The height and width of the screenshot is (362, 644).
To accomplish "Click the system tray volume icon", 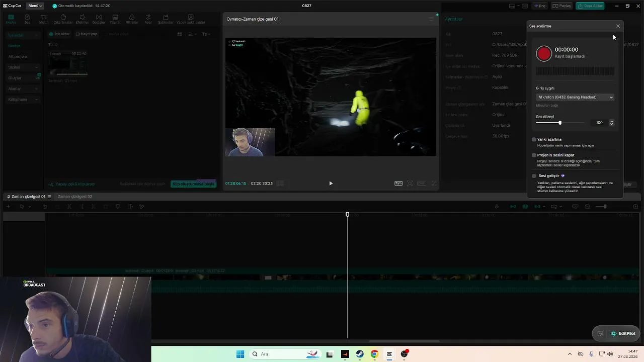I will pyautogui.click(x=610, y=354).
